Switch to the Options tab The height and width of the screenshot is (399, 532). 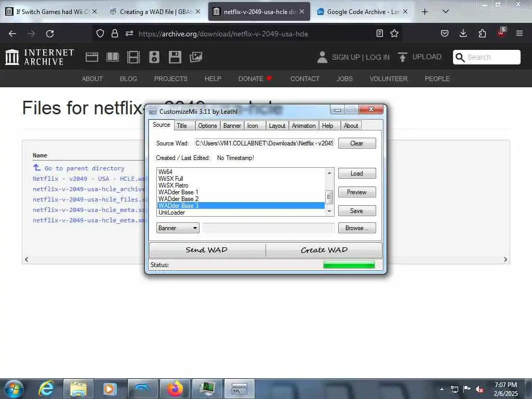pos(207,126)
